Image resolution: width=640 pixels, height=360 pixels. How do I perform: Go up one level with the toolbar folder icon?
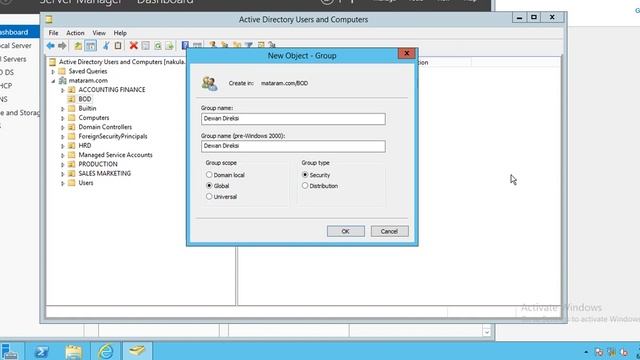[78, 46]
